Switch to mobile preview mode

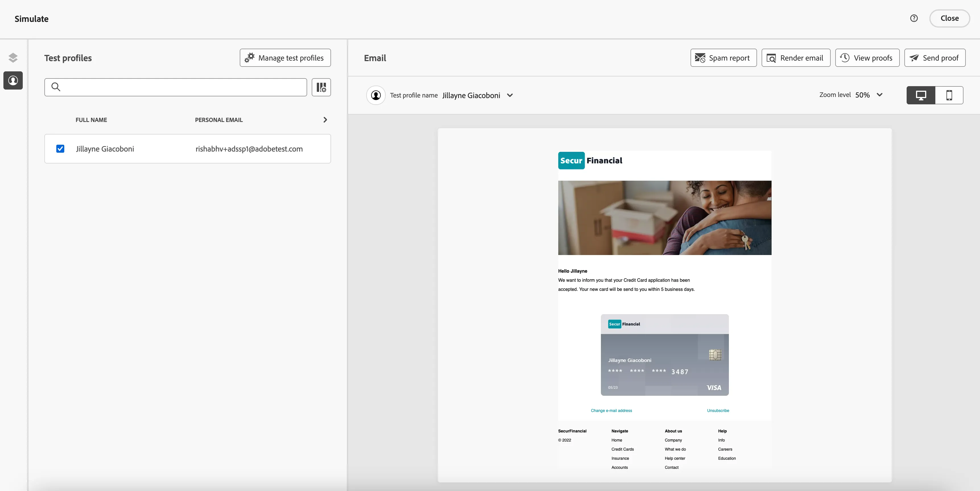[x=949, y=95]
